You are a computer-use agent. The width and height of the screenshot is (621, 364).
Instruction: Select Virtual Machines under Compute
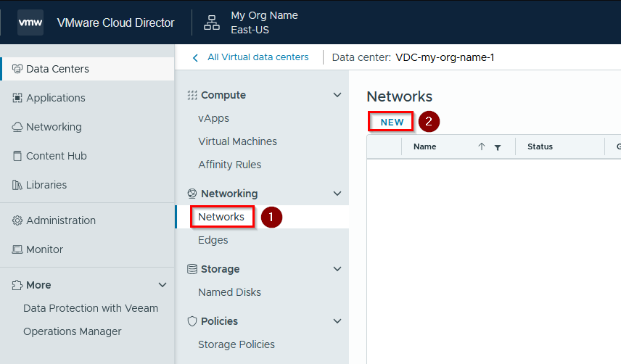click(x=238, y=141)
